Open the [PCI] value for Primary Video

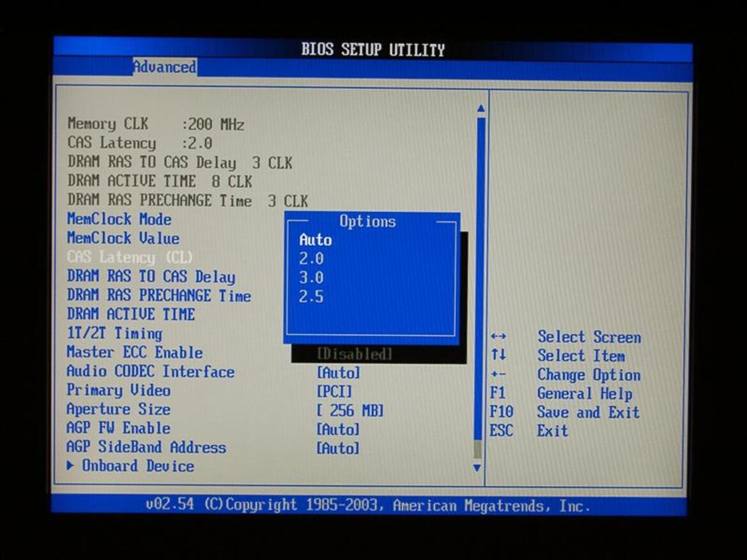coord(334,391)
